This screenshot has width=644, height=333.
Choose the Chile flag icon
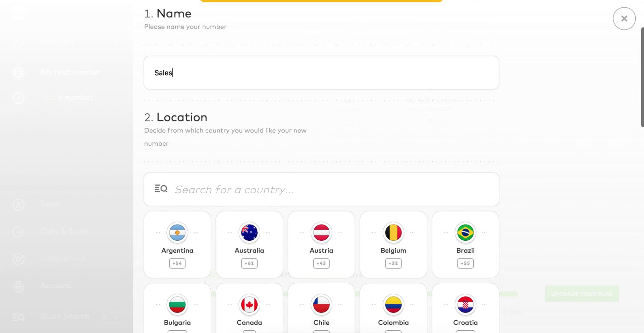click(x=321, y=304)
